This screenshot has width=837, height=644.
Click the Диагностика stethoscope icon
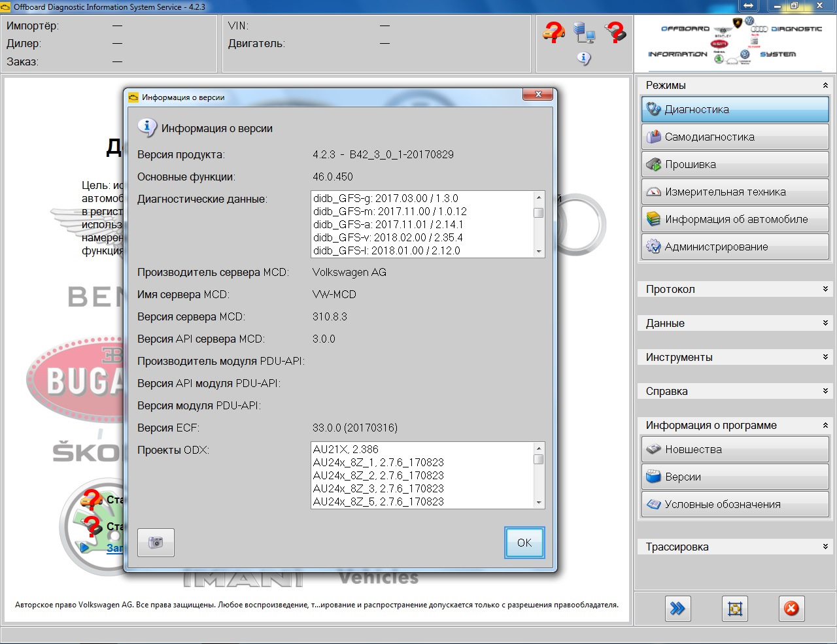tap(653, 109)
